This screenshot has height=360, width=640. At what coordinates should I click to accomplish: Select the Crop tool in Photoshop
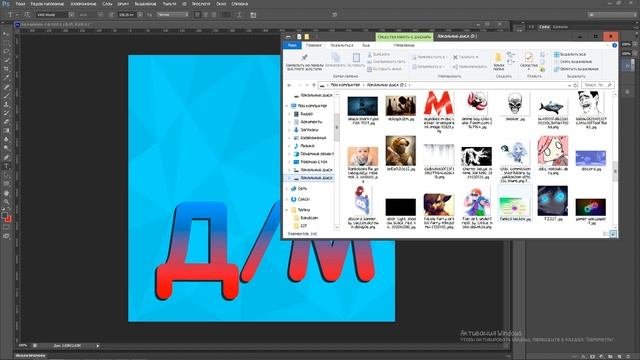pos(6,69)
